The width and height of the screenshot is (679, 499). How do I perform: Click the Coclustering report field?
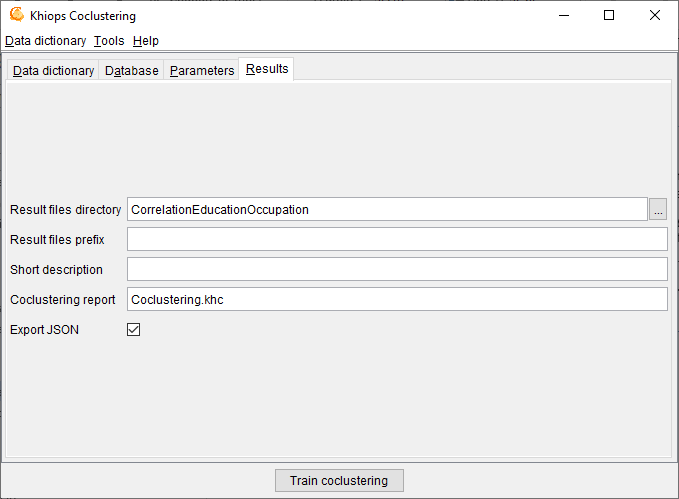396,300
